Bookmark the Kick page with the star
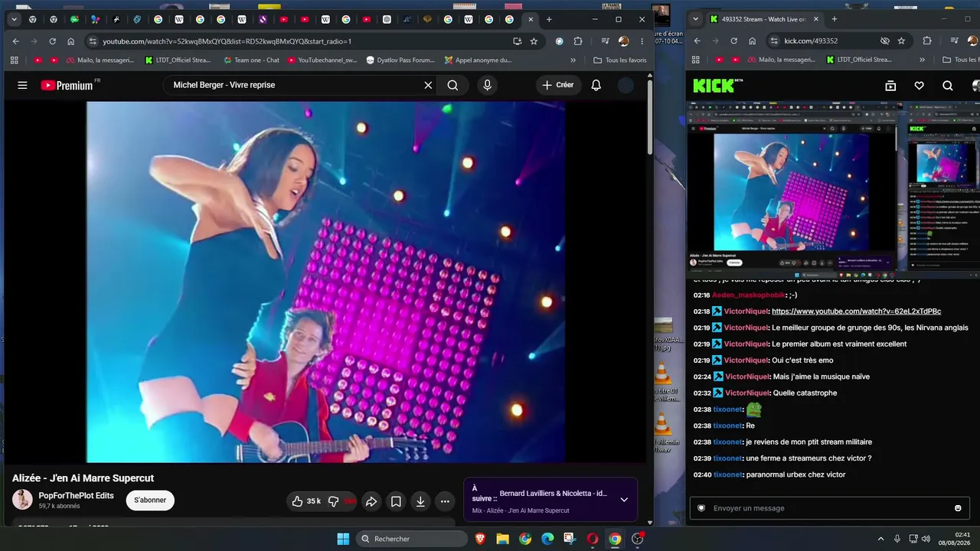 901,41
